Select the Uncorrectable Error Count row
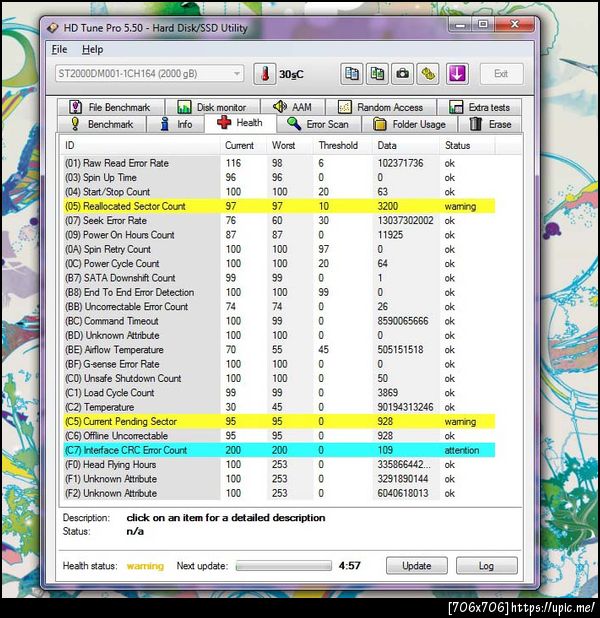The width and height of the screenshot is (600, 618). [x=279, y=307]
